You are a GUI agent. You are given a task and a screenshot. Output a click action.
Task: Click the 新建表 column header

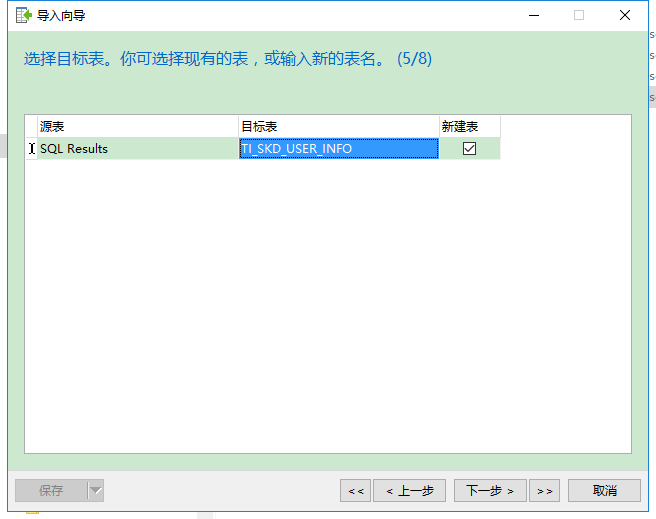(470, 126)
